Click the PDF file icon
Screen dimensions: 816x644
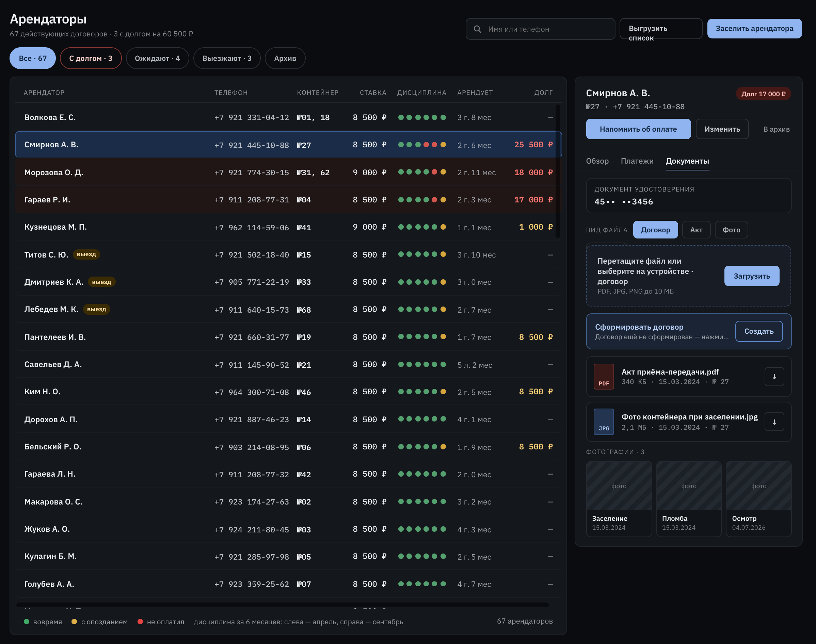(x=604, y=377)
